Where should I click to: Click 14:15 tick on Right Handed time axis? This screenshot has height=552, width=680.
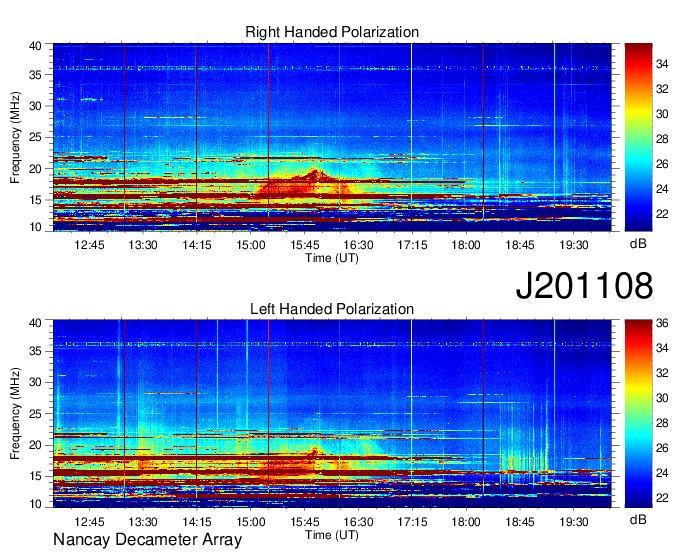pyautogui.click(x=197, y=245)
